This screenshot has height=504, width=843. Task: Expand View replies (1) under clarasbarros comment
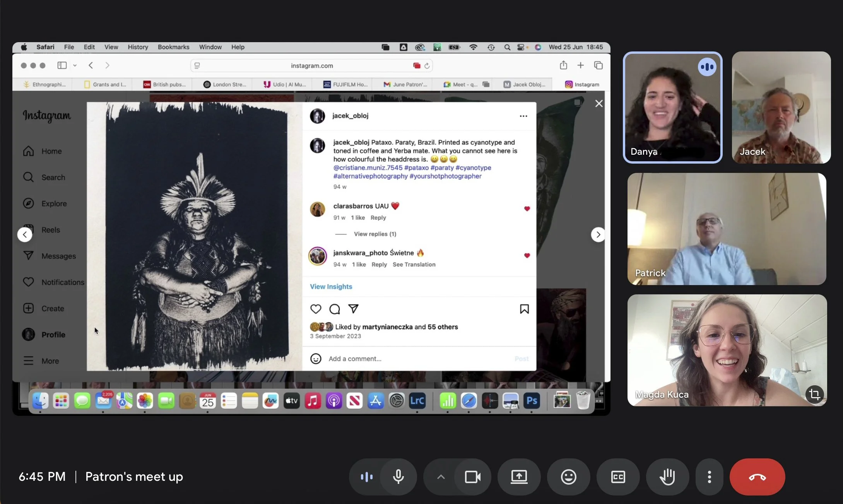(x=374, y=234)
